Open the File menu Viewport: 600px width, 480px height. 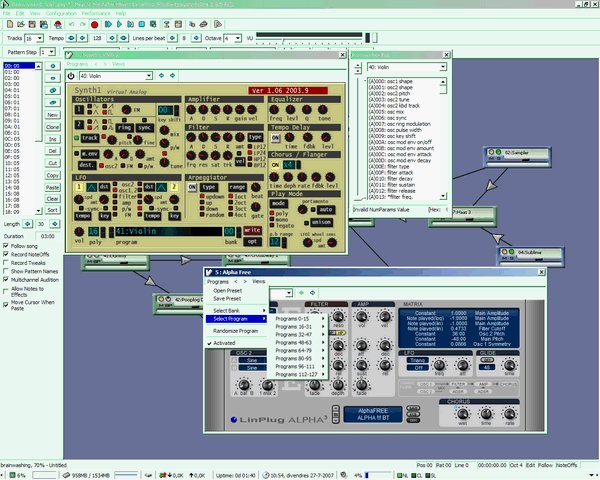(7, 13)
